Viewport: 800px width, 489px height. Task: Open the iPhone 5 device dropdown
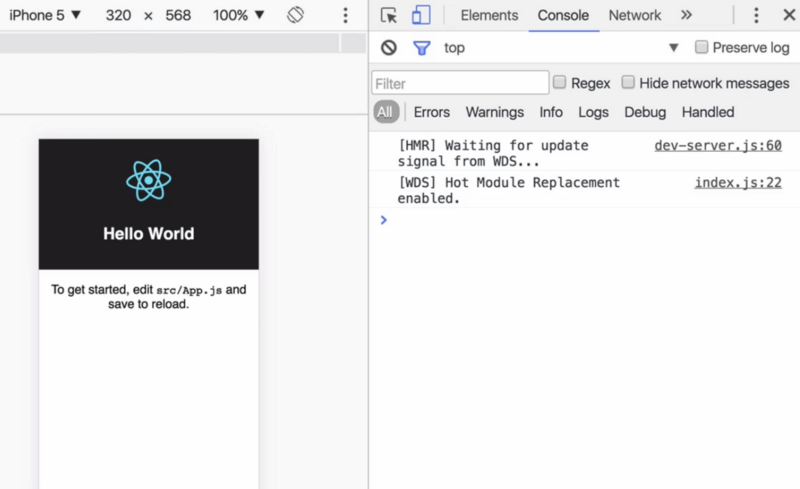[x=45, y=15]
